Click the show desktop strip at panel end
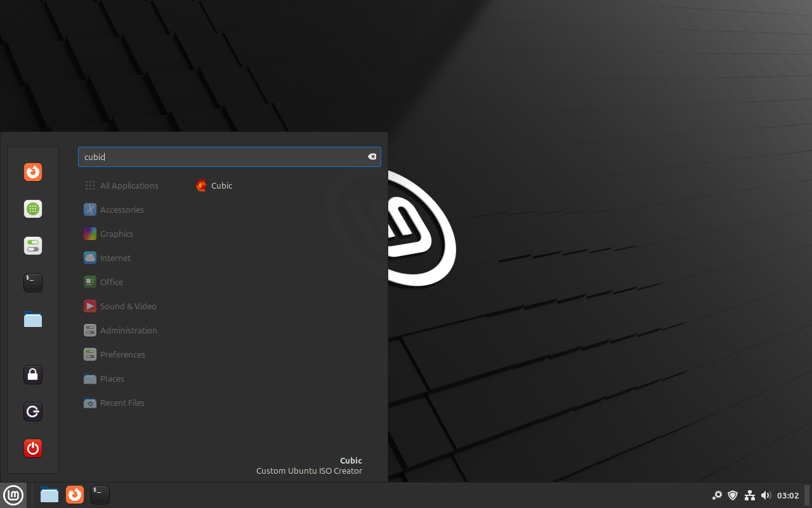 (x=808, y=495)
